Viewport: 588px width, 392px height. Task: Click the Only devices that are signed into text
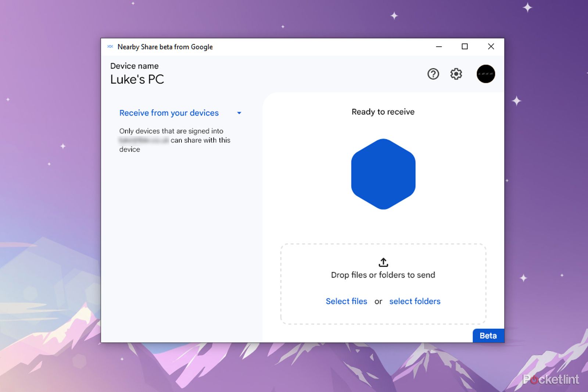[x=171, y=131]
